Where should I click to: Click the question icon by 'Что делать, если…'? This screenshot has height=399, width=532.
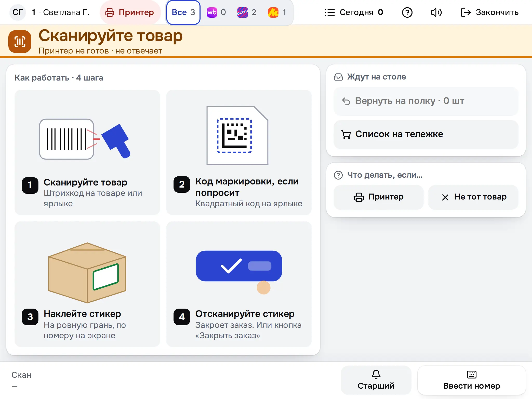click(338, 175)
